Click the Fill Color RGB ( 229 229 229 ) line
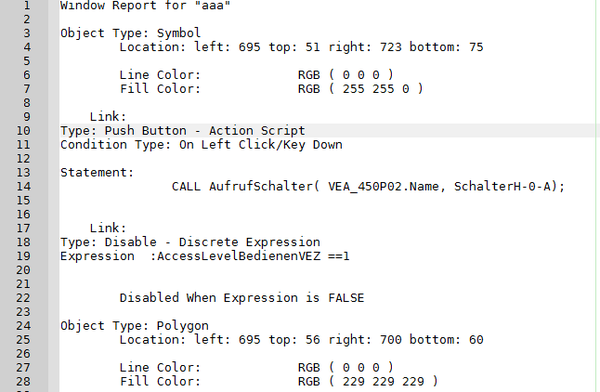The height and width of the screenshot is (392, 600). 279,382
